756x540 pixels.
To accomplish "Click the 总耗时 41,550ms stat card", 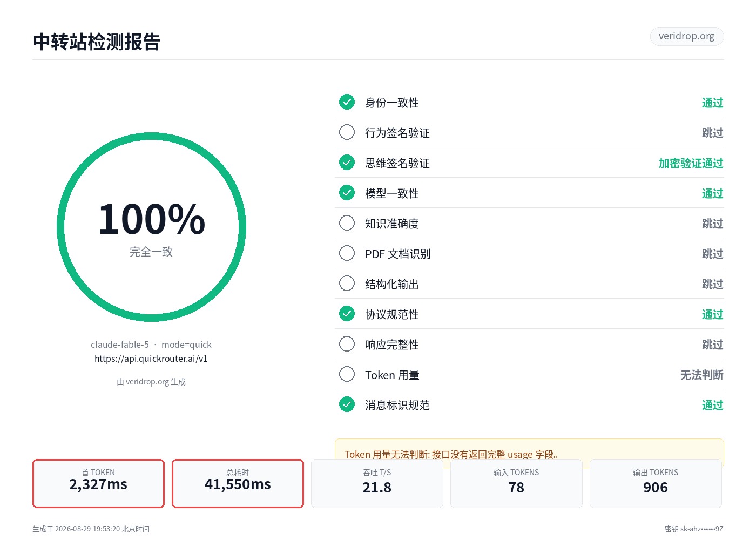I will 238,484.
